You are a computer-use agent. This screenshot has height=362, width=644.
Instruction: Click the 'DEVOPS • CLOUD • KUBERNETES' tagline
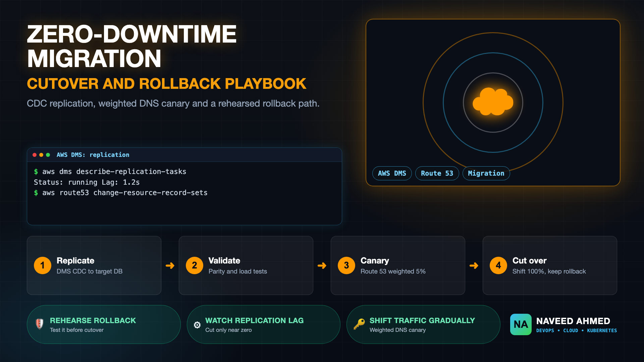click(577, 330)
